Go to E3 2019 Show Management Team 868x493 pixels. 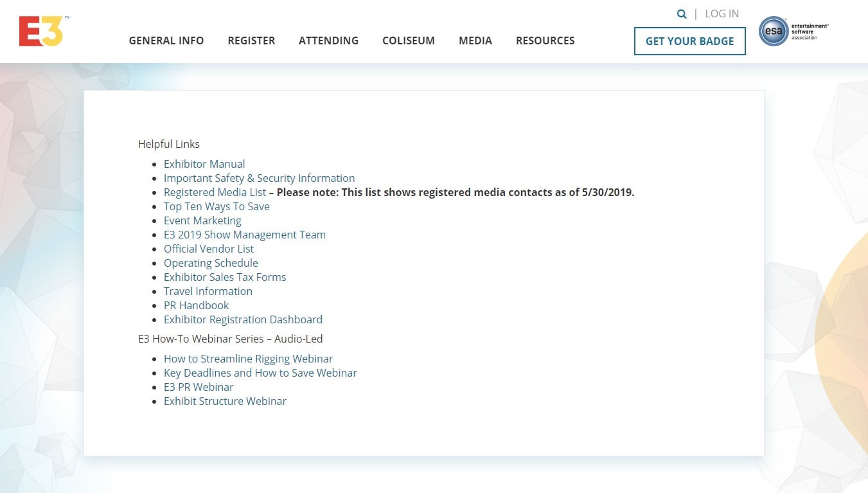(244, 235)
